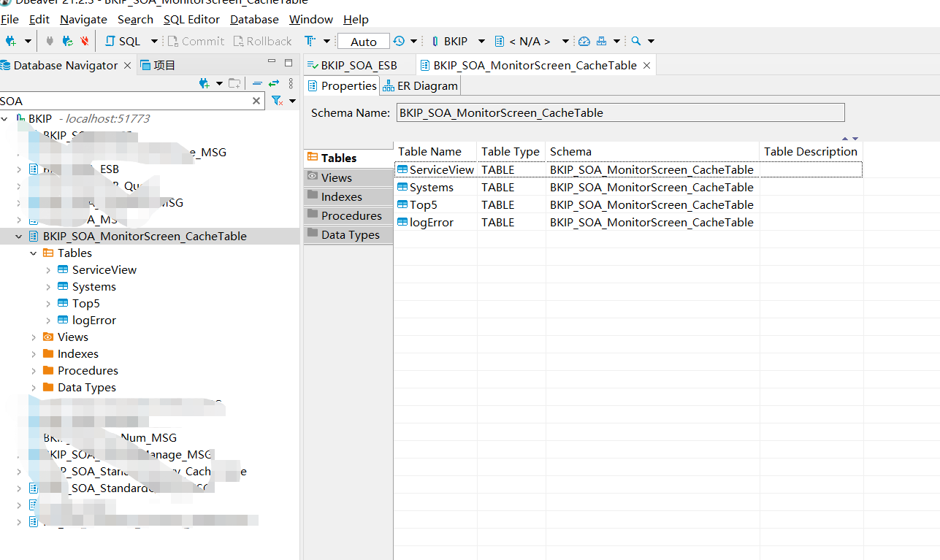
Task: Select the Procedures section in the side list
Action: click(x=351, y=216)
